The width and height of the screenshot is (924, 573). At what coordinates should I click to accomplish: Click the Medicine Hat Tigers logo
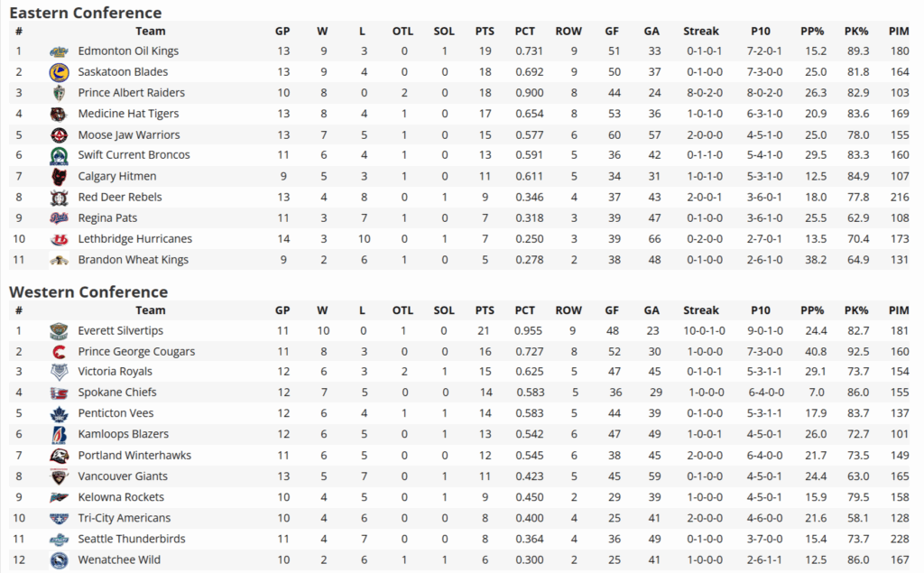(x=59, y=114)
